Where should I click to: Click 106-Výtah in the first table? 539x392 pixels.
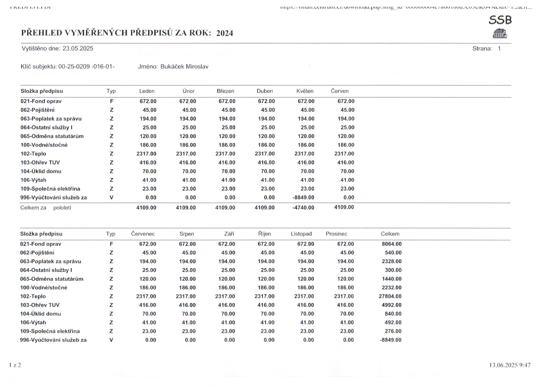point(33,180)
